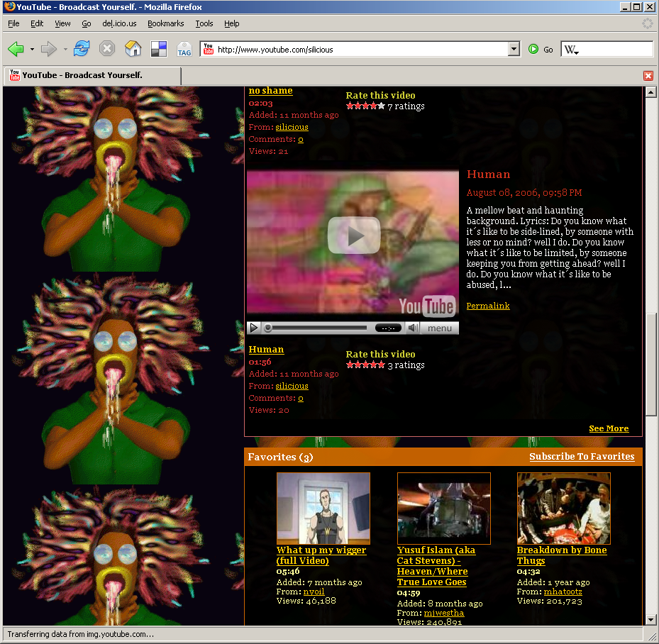Close the tab with red X
The width and height of the screenshot is (659, 644).
click(x=648, y=76)
